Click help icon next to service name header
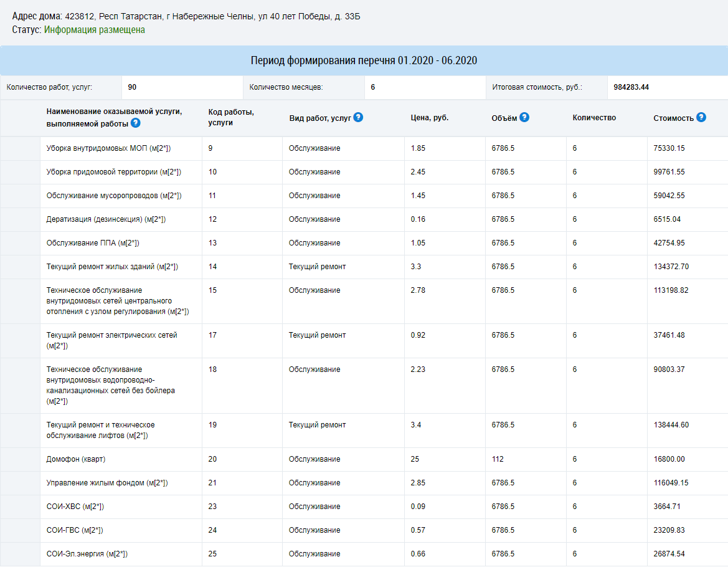 136,123
